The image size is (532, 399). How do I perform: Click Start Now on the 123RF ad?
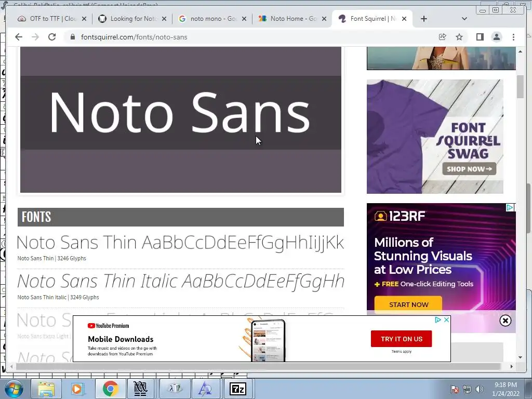point(408,304)
